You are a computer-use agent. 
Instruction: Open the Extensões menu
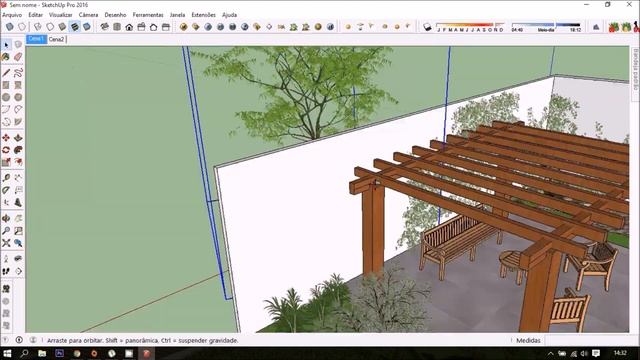point(203,15)
